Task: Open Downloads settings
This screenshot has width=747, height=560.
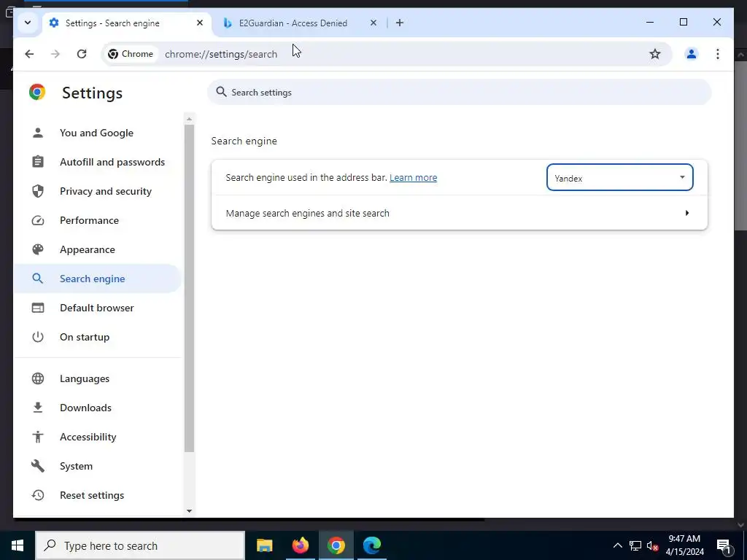Action: pyautogui.click(x=98, y=408)
